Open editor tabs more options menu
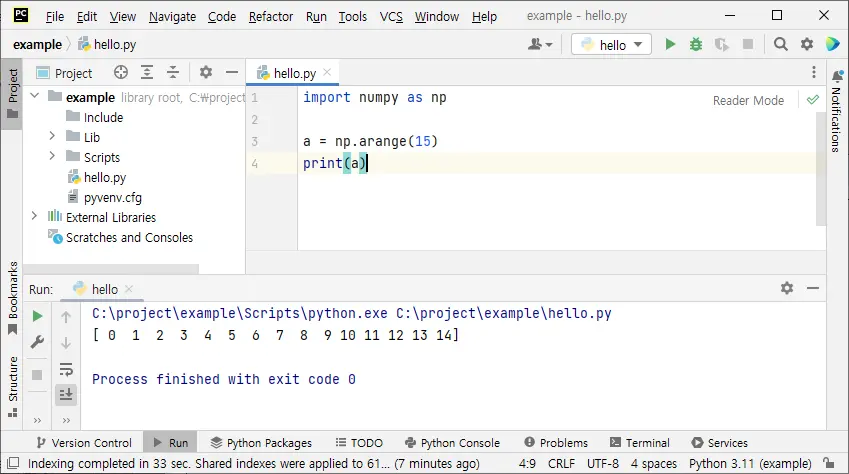 813,73
